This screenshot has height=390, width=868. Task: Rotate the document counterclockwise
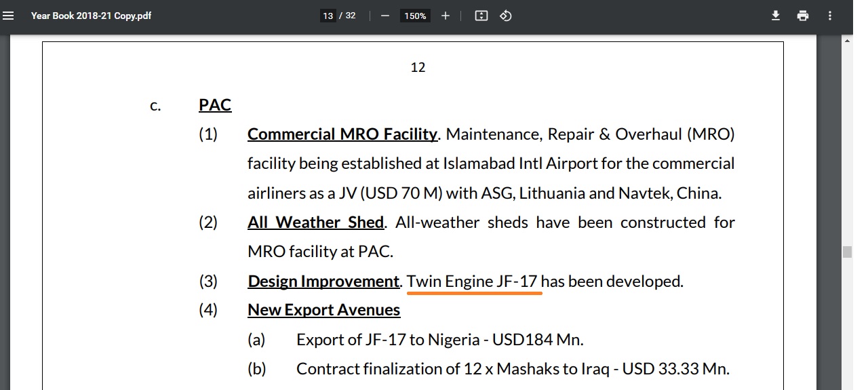(x=505, y=16)
